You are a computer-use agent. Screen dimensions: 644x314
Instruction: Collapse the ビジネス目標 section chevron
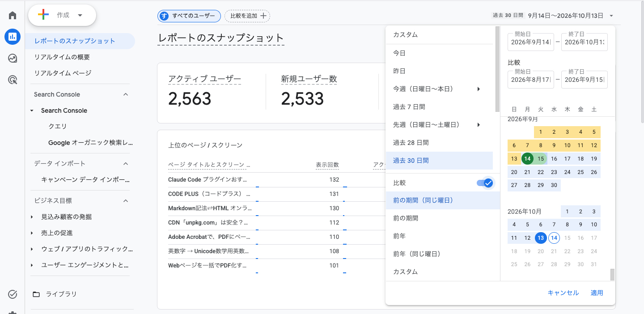(126, 201)
